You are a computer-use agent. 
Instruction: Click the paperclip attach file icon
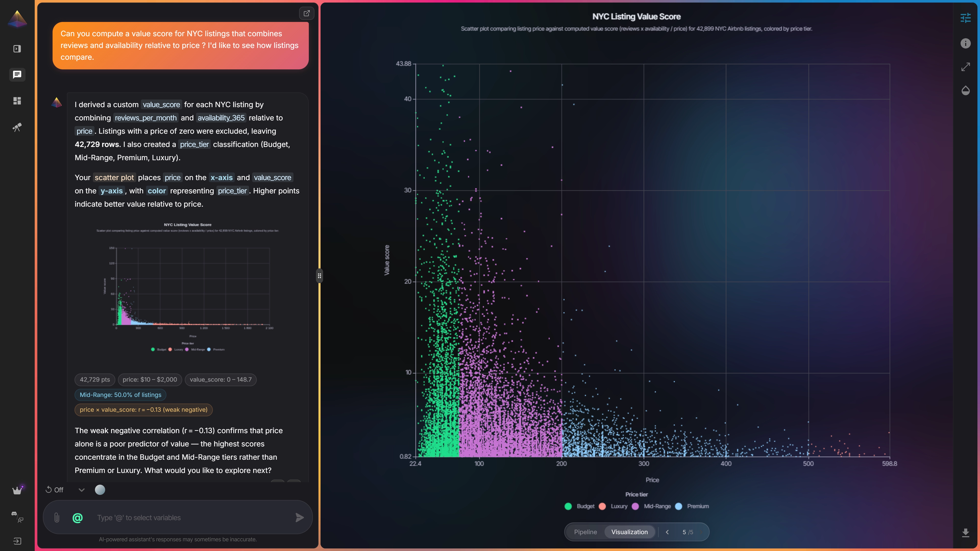57,518
